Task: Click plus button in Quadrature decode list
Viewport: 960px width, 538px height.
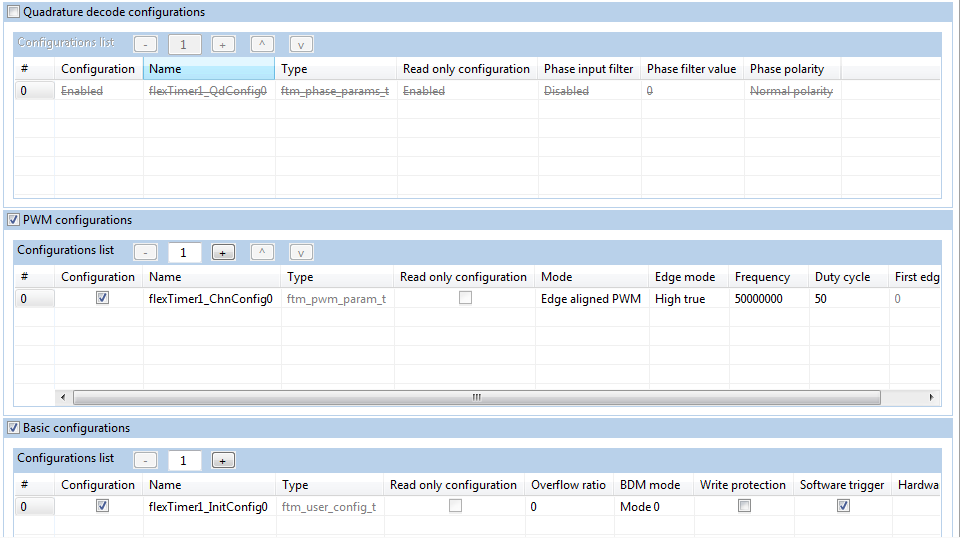Action: pos(223,45)
